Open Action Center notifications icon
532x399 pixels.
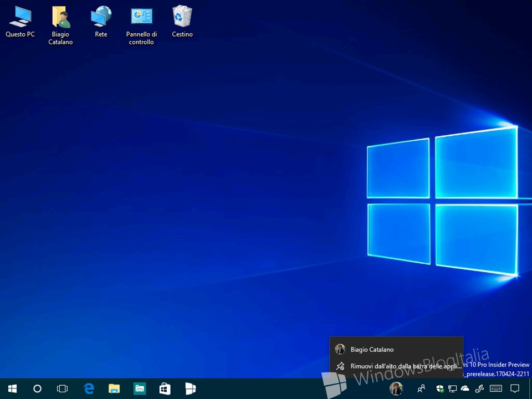coord(515,388)
